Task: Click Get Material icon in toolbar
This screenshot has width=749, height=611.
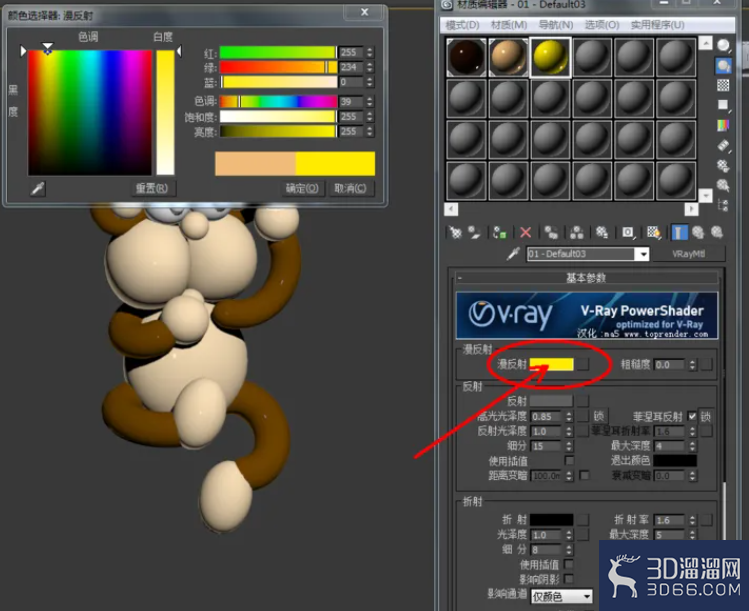Action: click(455, 232)
